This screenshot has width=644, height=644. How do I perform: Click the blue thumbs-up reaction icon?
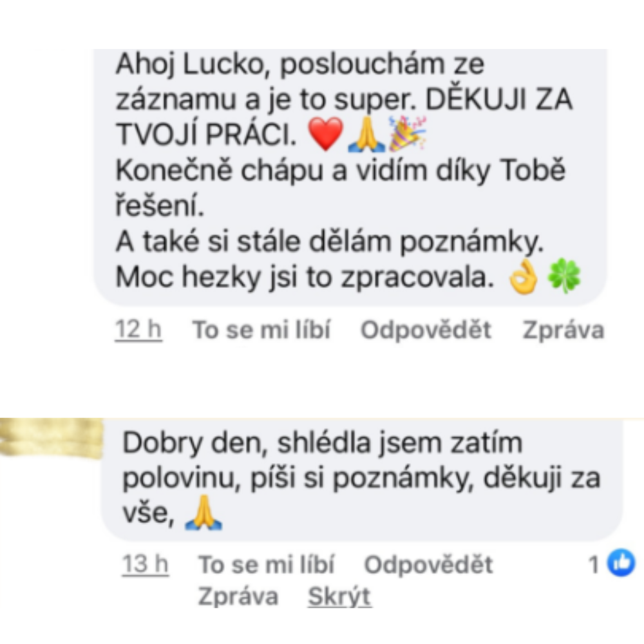point(621,562)
